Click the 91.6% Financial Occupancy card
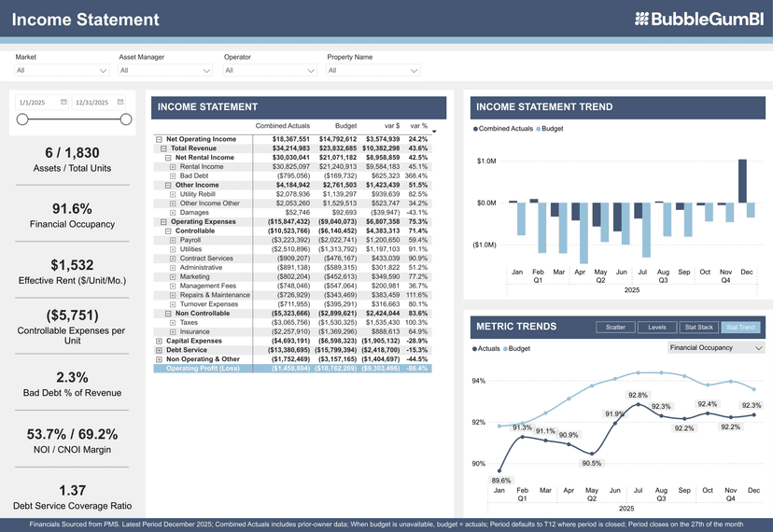773x532 pixels. click(72, 216)
